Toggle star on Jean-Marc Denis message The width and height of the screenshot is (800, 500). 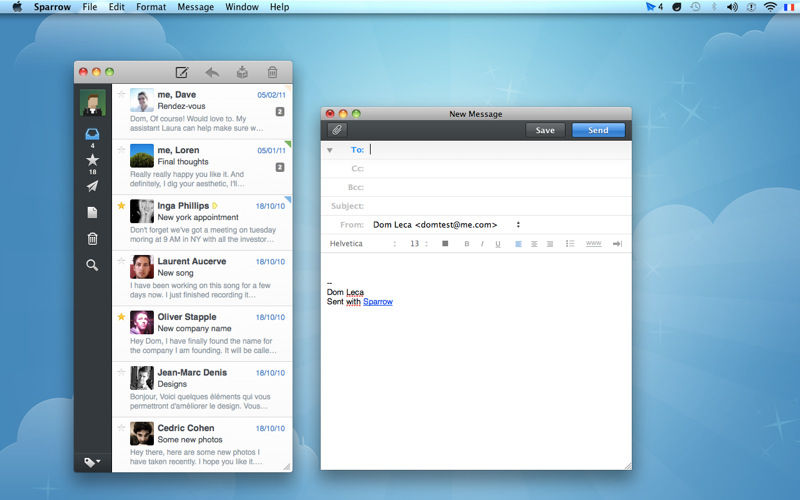tap(121, 372)
